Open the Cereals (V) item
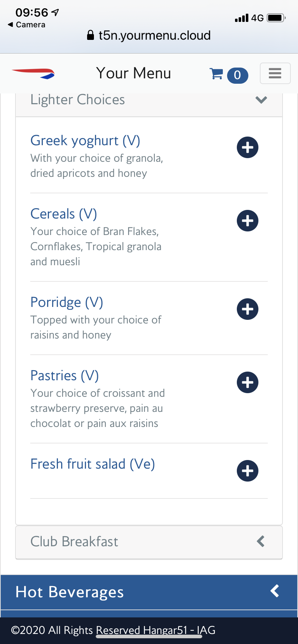The height and width of the screenshot is (644, 298). tap(64, 214)
